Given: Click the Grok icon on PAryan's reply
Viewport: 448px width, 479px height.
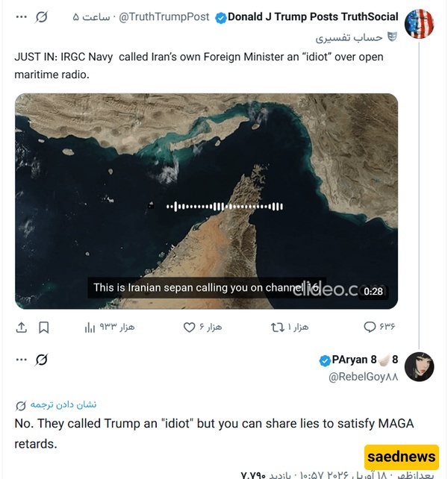Looking at the screenshot, I should (43, 360).
